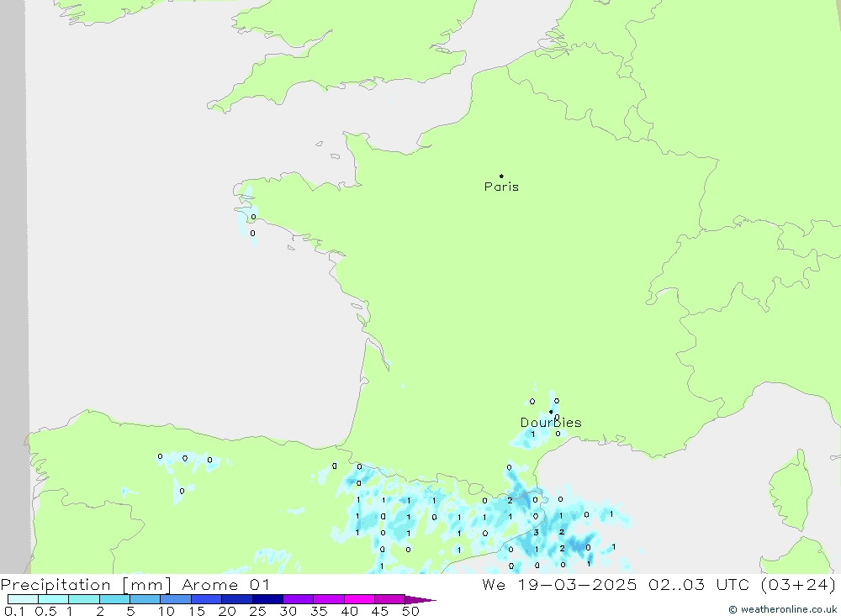This screenshot has width=841, height=616.
Task: Click the '40' legend scale label
Action: 349,611
